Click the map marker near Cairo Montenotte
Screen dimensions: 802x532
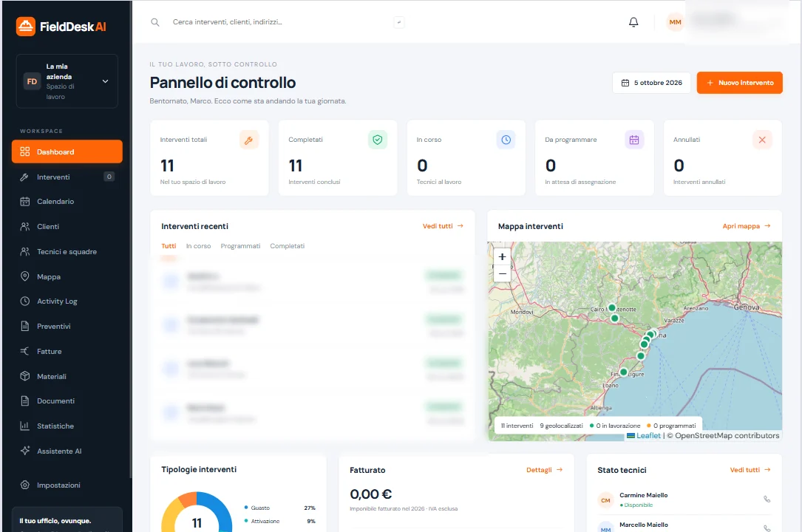tap(612, 307)
